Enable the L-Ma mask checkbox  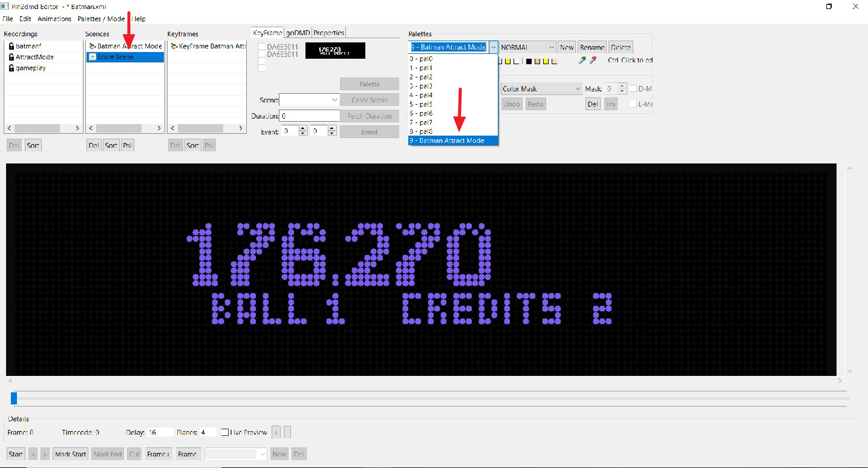[x=633, y=104]
